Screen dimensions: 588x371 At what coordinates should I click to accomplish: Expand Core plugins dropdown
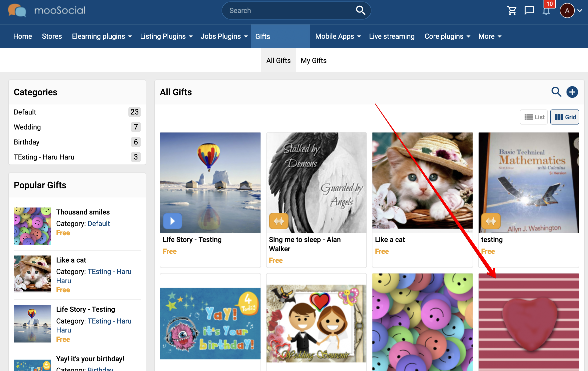[447, 36]
